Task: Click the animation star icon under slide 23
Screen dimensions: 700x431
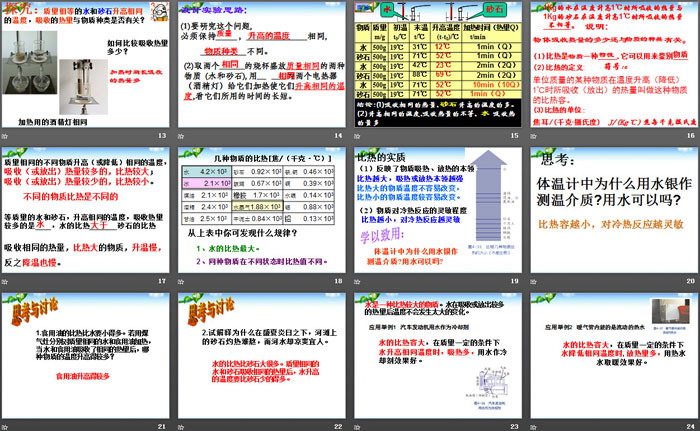Action: click(357, 427)
